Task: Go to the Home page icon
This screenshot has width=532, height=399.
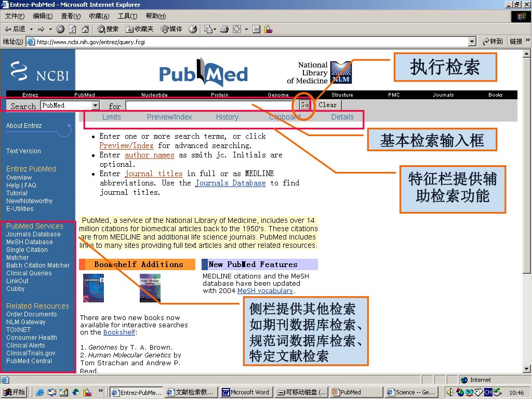Action: (x=85, y=29)
